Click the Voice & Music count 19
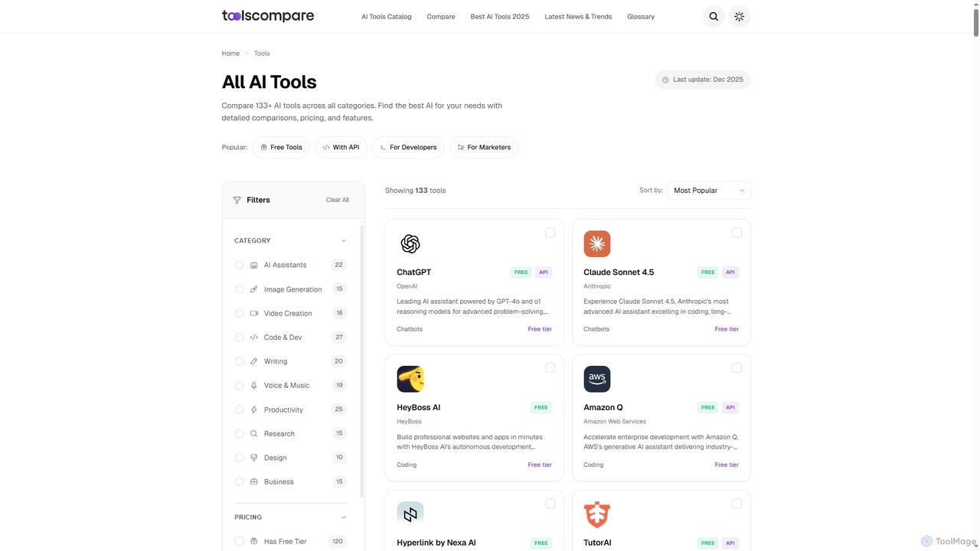 (339, 386)
